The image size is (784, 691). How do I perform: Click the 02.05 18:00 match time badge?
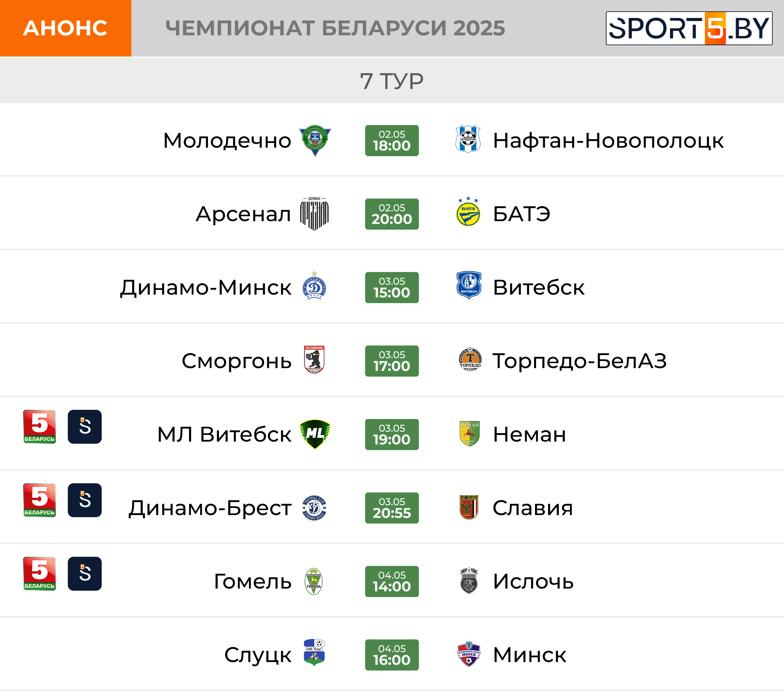[x=392, y=140]
